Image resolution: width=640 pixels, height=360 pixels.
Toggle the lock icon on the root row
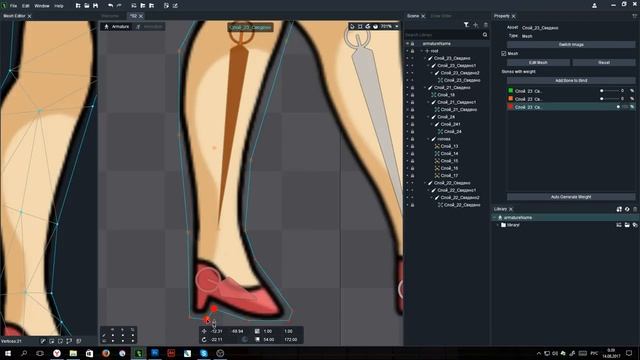(413, 51)
